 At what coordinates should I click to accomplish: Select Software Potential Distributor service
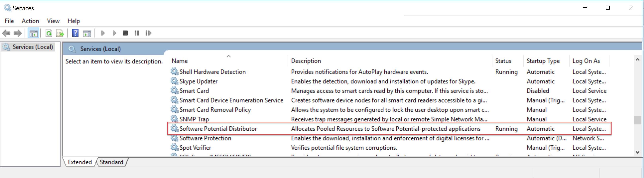click(x=218, y=129)
